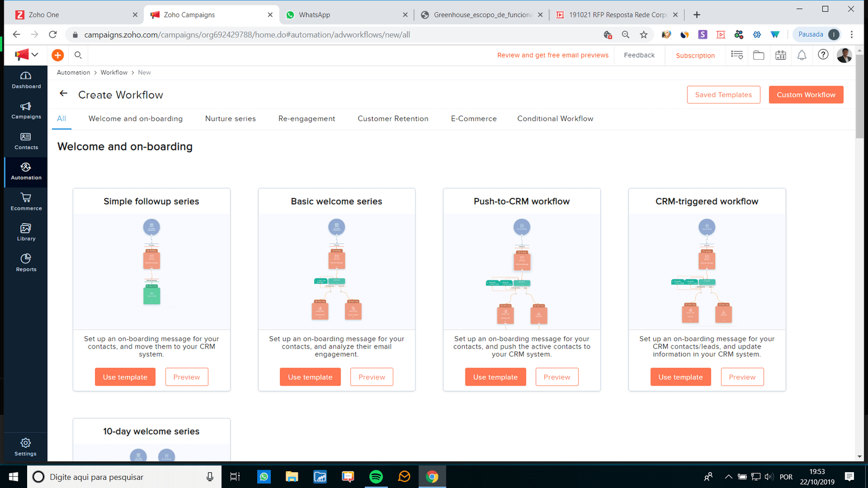The image size is (868, 488).
Task: Preview the Basic welcome series
Action: (x=372, y=377)
